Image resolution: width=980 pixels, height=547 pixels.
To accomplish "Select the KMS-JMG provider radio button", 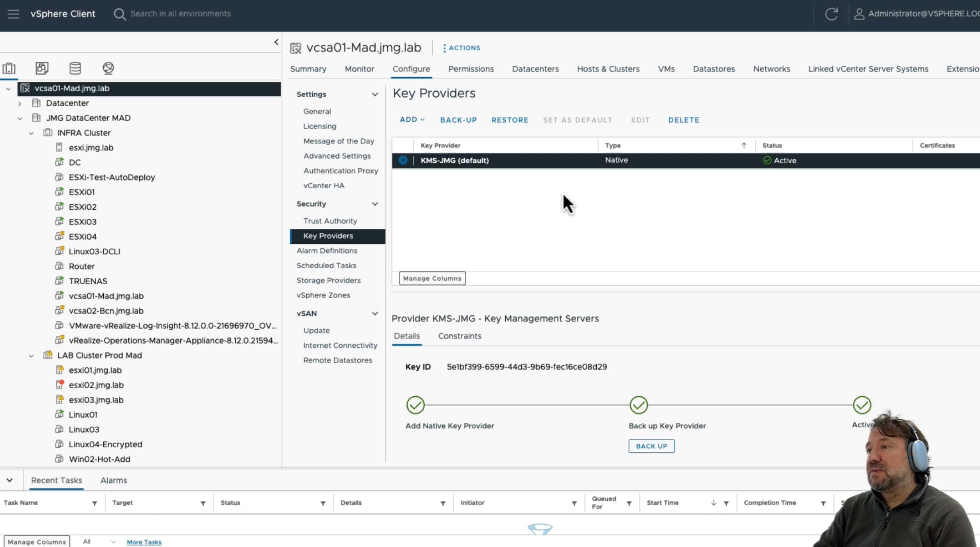I will [403, 160].
